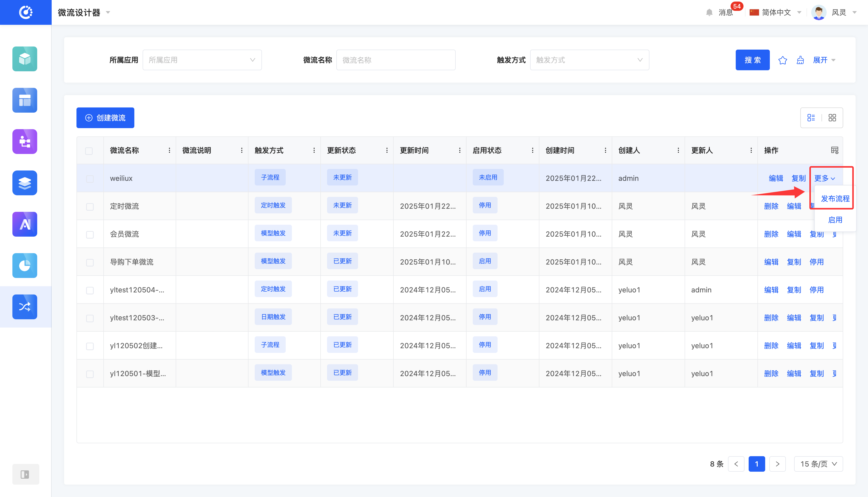
Task: Click the star favorite icon beside search
Action: click(782, 60)
